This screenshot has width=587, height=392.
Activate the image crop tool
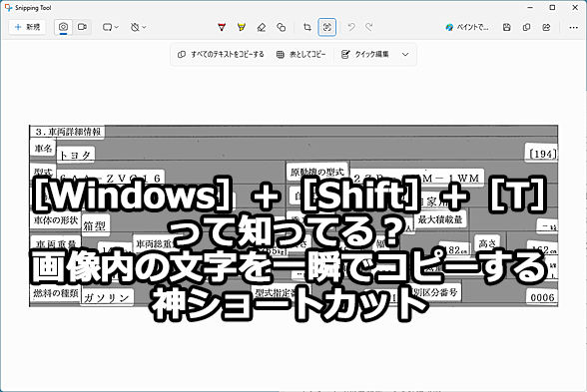pos(307,27)
